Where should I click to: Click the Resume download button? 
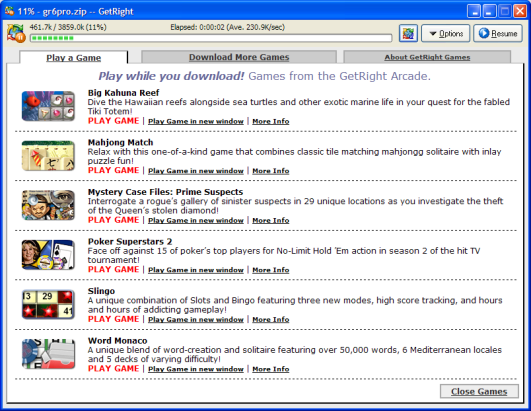[x=497, y=33]
